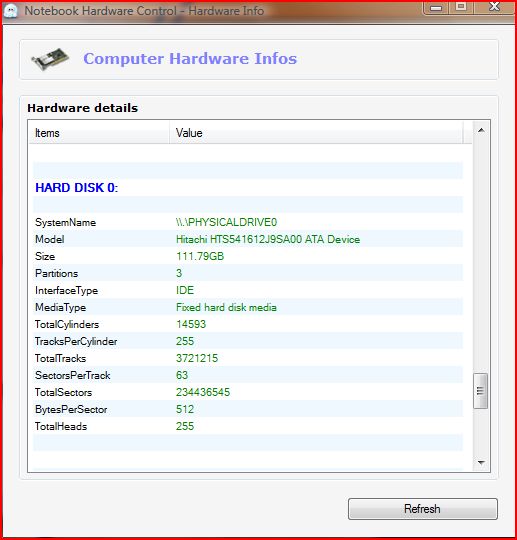This screenshot has width=517, height=540.
Task: Click the Refresh button
Action: (x=423, y=509)
